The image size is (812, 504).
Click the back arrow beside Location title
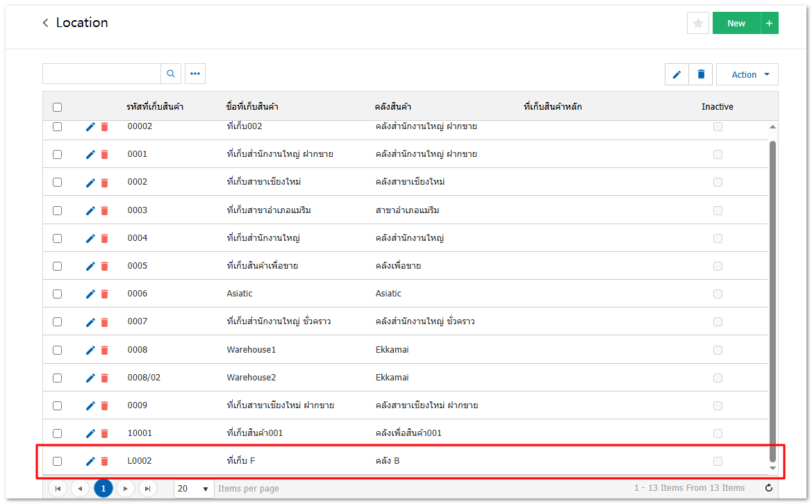click(x=46, y=23)
